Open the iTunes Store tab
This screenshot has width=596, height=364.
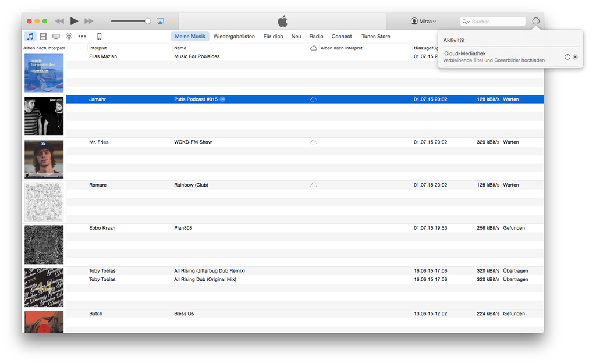click(x=375, y=37)
